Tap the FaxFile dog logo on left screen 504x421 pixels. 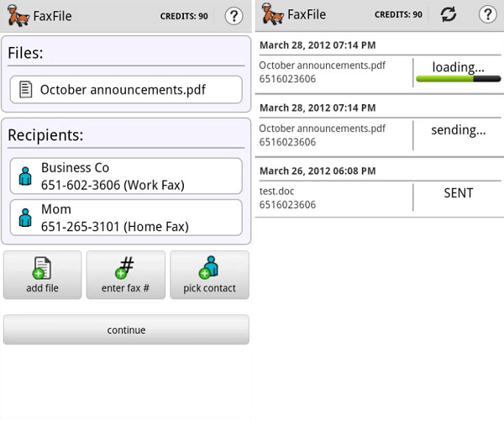(x=17, y=14)
